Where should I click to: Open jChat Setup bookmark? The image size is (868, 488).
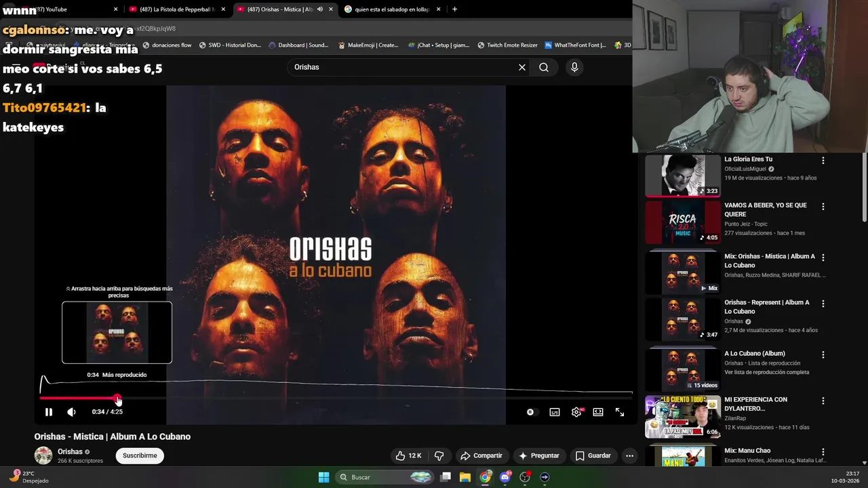pos(439,45)
